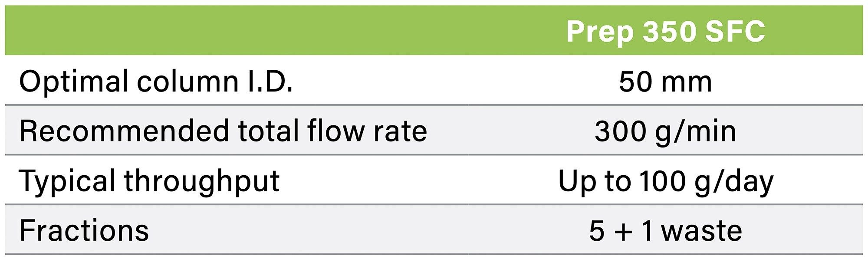The width and height of the screenshot is (868, 262).
Task: Select the 50 mm value cell
Action: (x=665, y=81)
